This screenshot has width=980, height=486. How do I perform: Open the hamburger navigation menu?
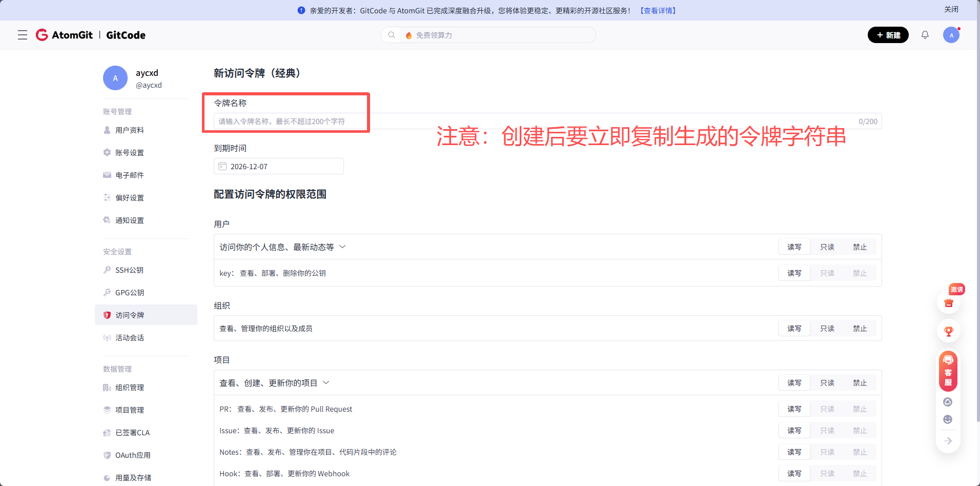[x=23, y=35]
